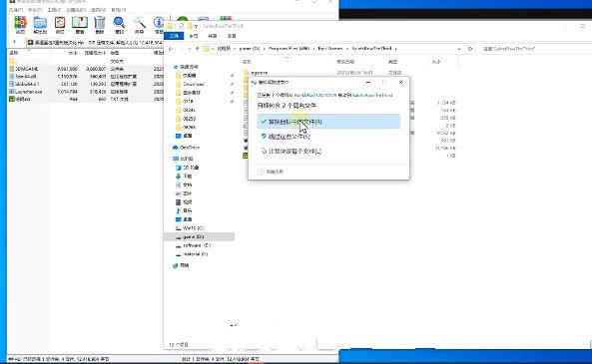The image size is (592, 364).
Task: Open the View tab in Explorer ribbon
Action: click(232, 36)
